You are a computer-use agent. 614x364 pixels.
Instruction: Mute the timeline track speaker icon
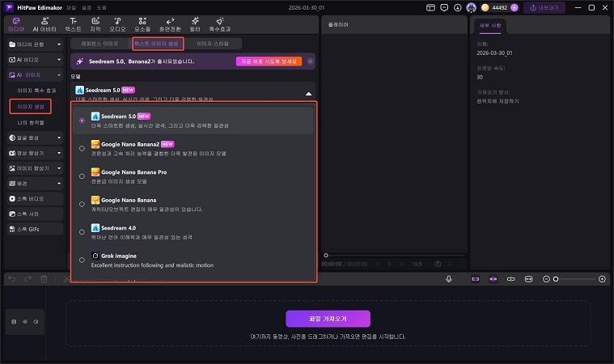coord(36,322)
